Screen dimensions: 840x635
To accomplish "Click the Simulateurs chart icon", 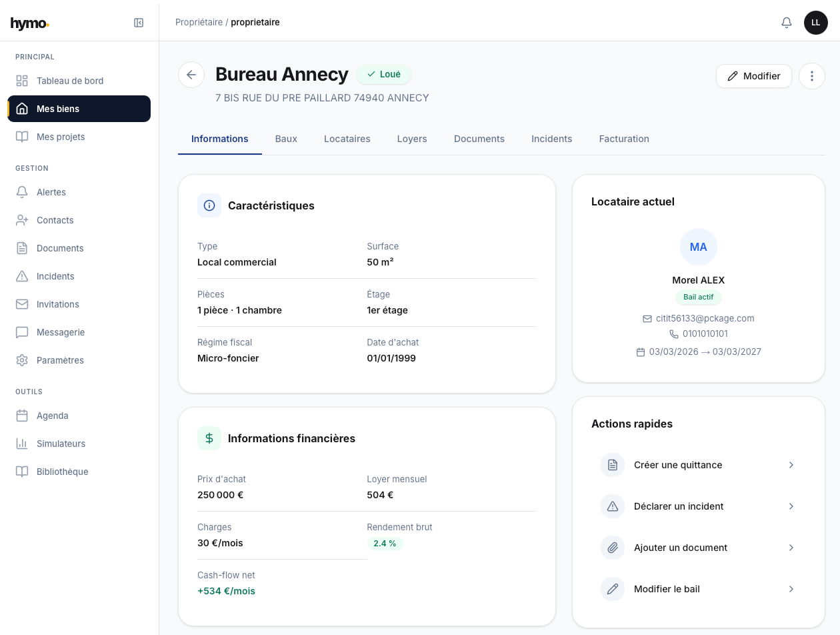I will (x=22, y=444).
